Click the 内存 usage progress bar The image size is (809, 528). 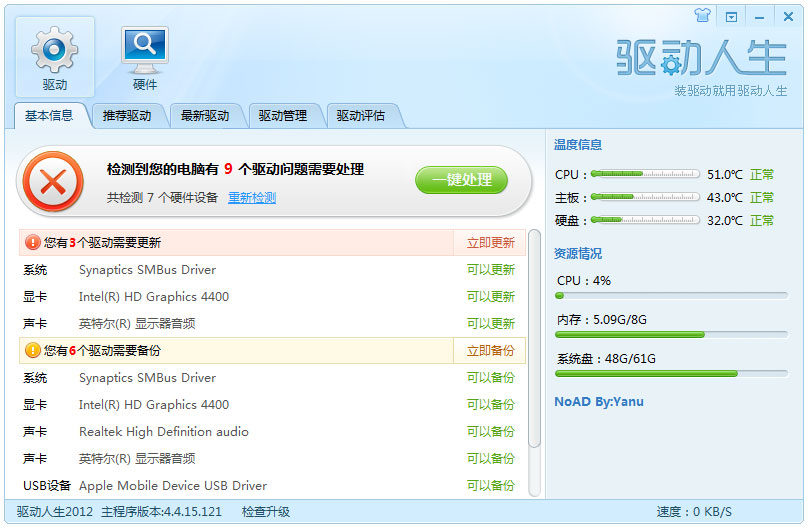click(x=671, y=335)
